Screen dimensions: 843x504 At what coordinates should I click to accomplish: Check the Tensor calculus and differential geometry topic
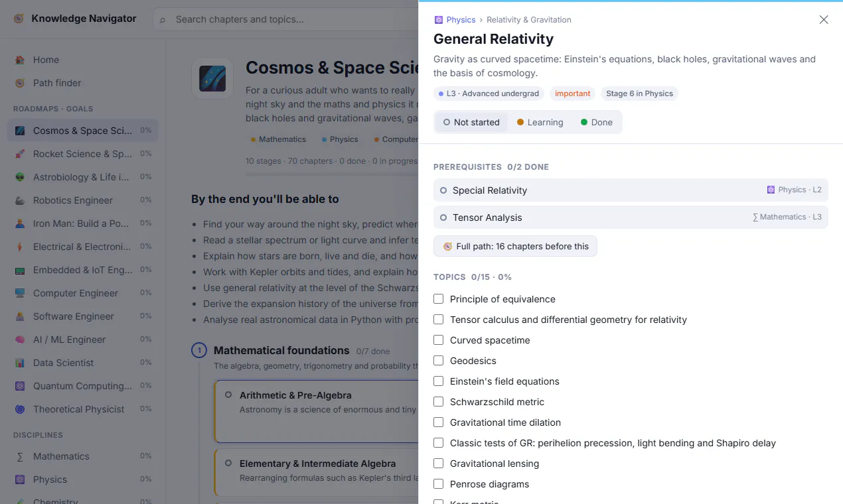(x=438, y=320)
